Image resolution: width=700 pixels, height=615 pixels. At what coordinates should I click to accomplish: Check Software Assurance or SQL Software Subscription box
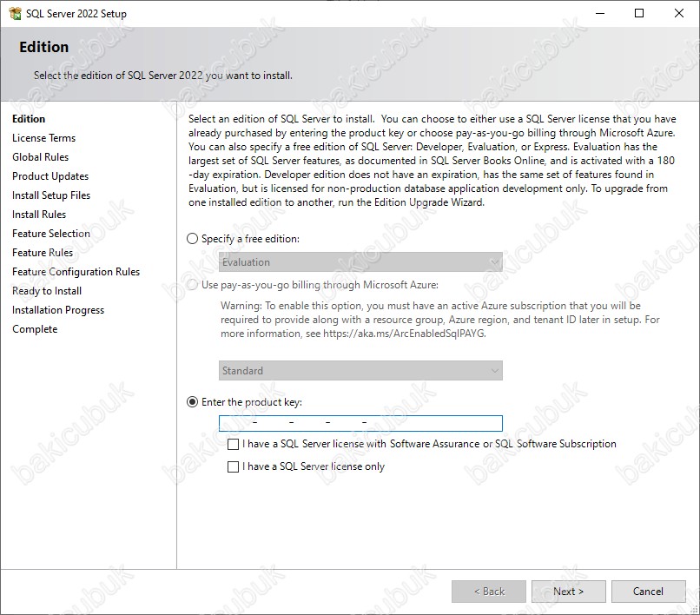click(233, 444)
